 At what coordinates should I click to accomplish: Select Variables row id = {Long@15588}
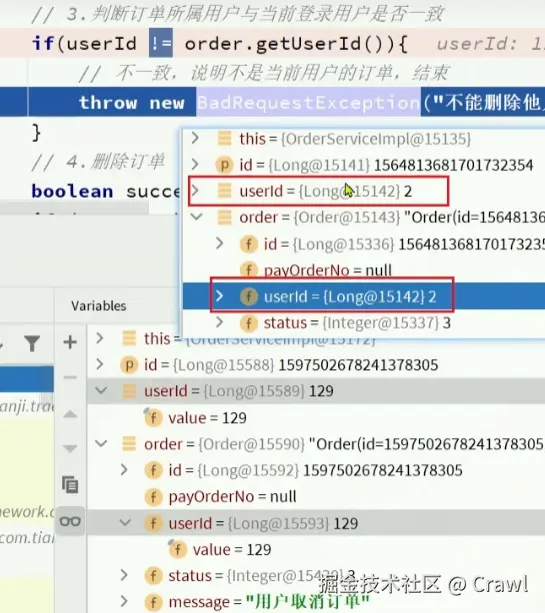coord(316,365)
